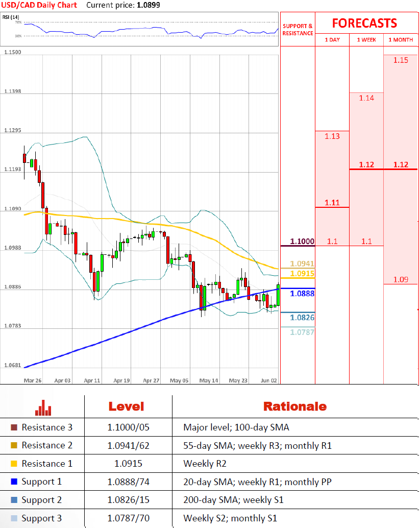The height and width of the screenshot is (528, 420).
Task: Click the 'Mar 26' date axis label
Action: [x=33, y=380]
